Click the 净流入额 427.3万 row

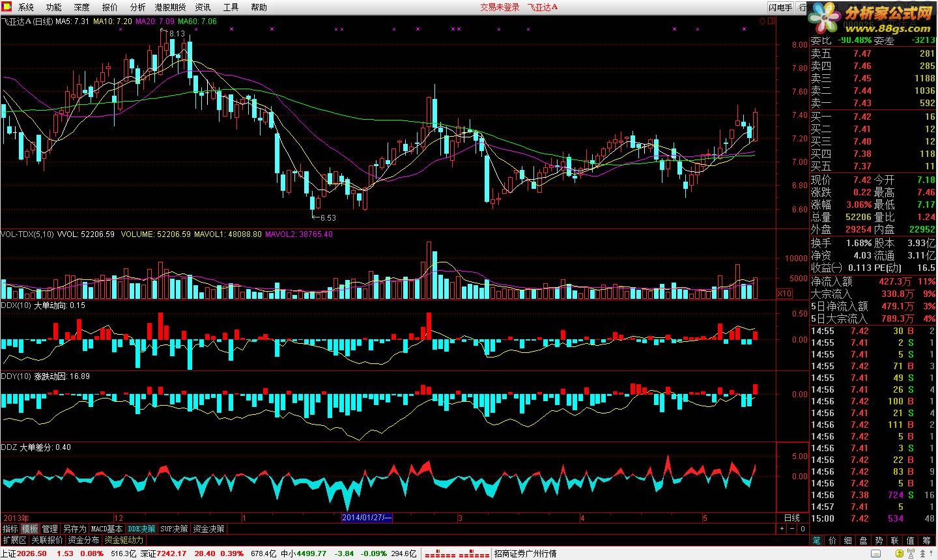873,282
